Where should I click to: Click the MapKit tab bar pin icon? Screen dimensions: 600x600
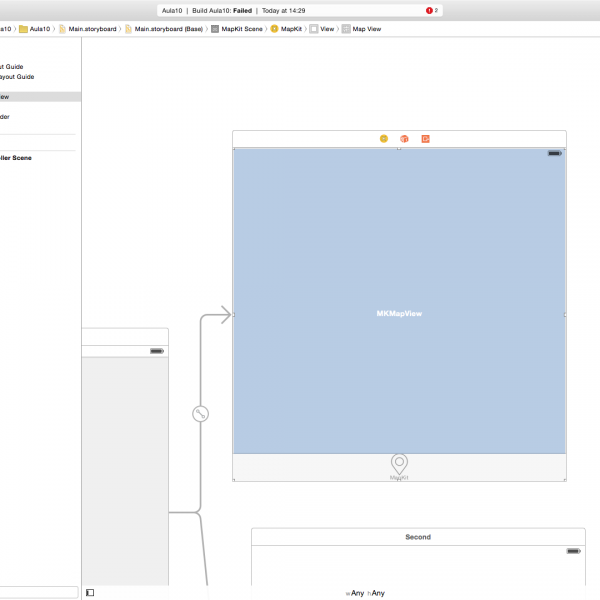click(x=399, y=466)
